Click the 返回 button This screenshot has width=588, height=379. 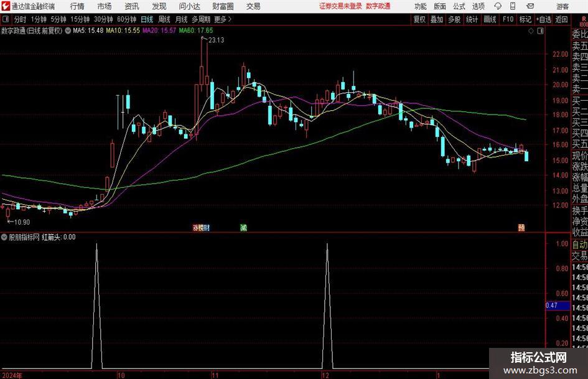[x=561, y=19]
